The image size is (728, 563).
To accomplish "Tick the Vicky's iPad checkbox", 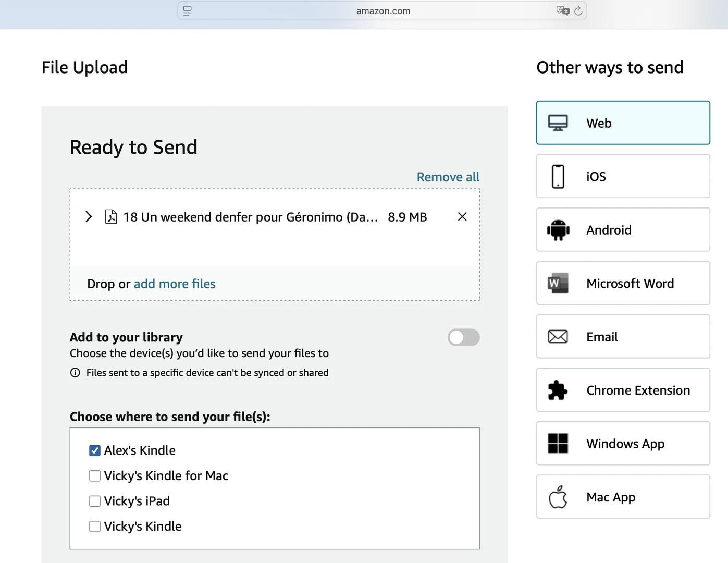I will [95, 501].
